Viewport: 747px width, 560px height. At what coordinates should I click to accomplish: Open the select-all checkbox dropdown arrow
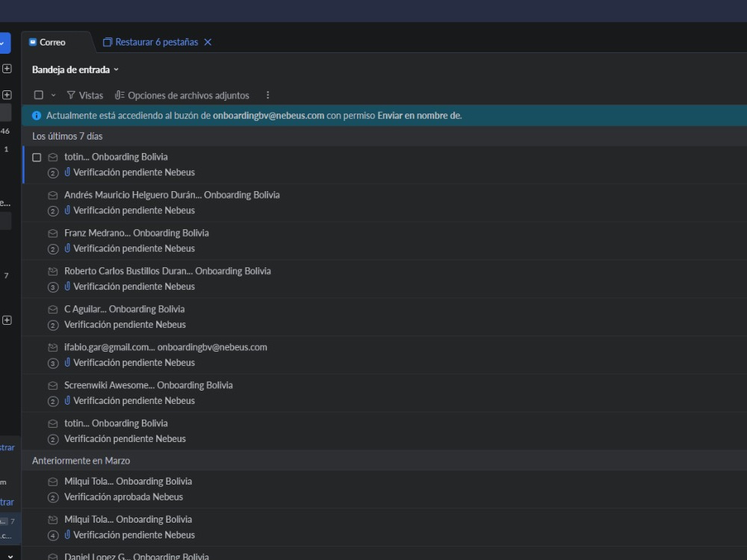click(x=53, y=96)
